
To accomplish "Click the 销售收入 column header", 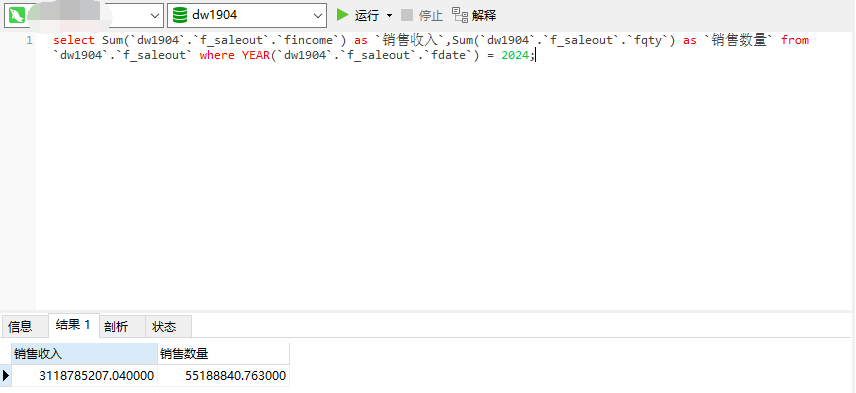I will 85,354.
